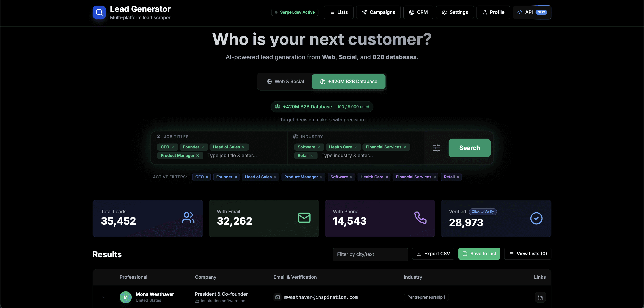Click Export CSV button
The image size is (644, 308).
tap(433, 254)
